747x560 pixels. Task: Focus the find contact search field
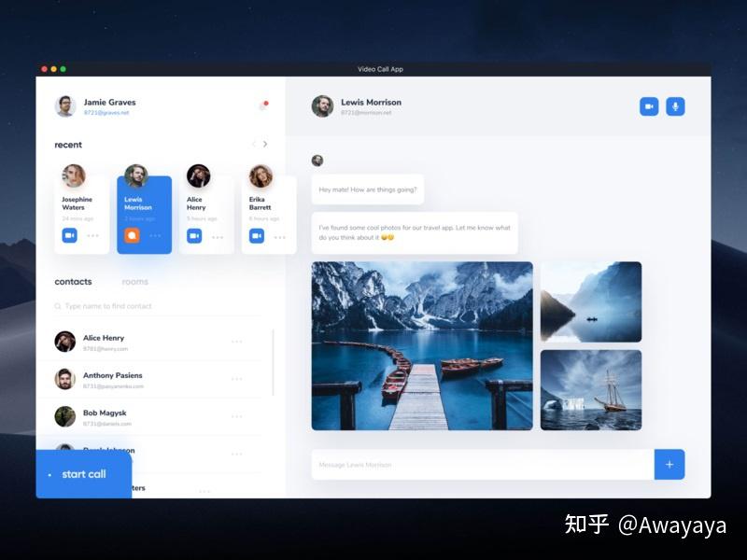click(157, 306)
